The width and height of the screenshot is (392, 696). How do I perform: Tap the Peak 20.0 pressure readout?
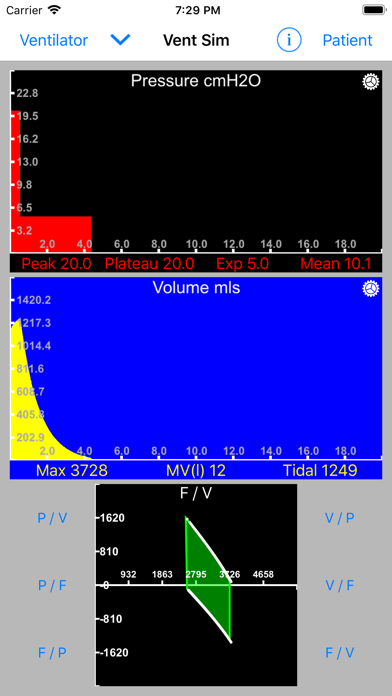pos(56,264)
